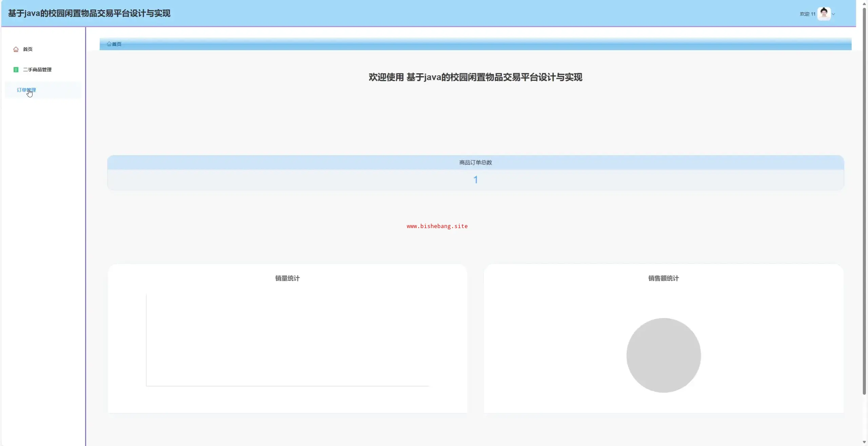Click the scrollbar down arrow

point(864,442)
